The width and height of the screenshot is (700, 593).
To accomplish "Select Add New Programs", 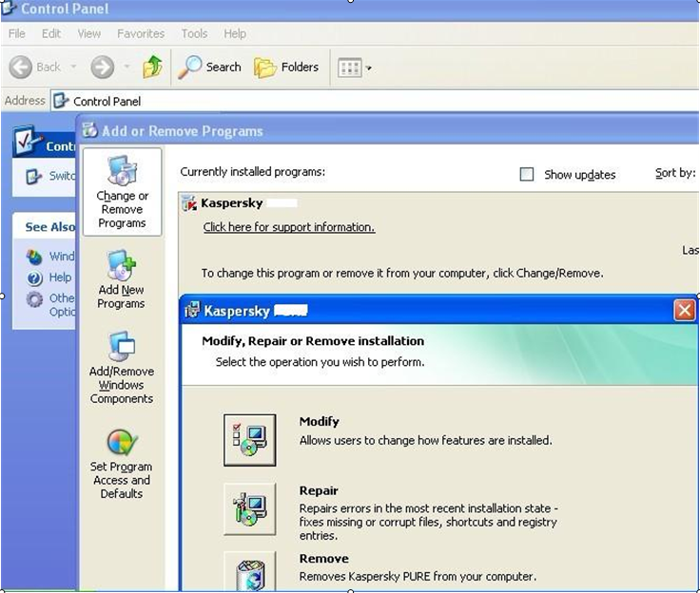I will click(121, 279).
